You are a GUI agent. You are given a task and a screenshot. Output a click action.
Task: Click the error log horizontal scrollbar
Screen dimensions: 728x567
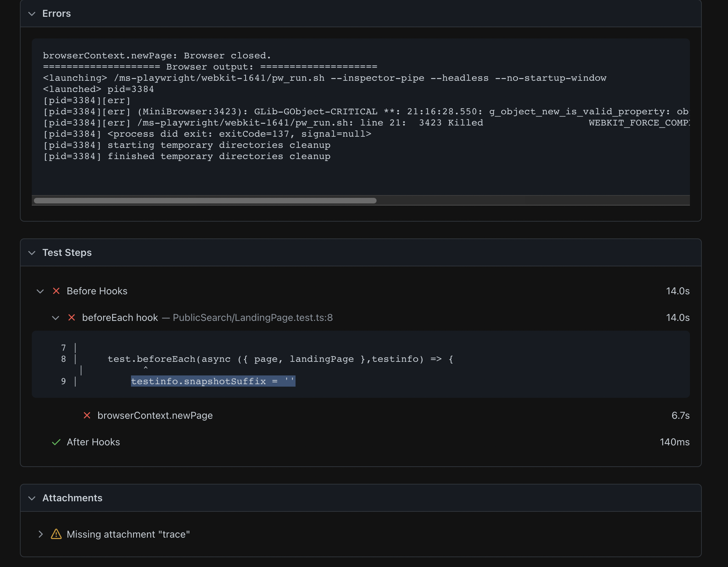pyautogui.click(x=205, y=201)
